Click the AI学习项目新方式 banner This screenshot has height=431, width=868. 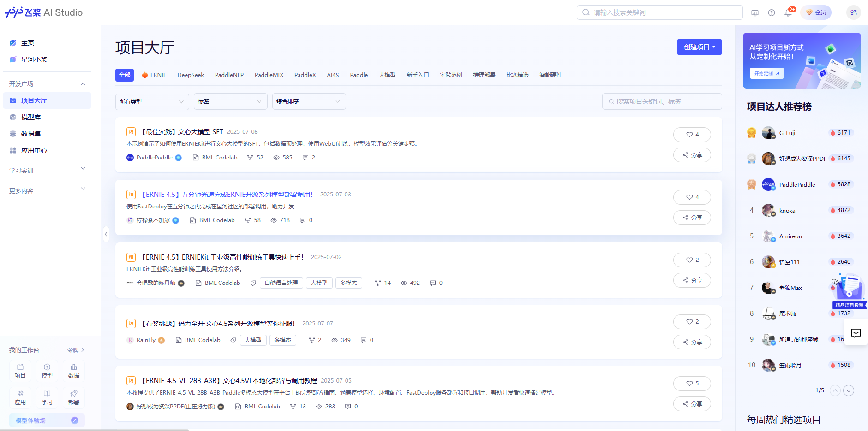pyautogui.click(x=802, y=60)
